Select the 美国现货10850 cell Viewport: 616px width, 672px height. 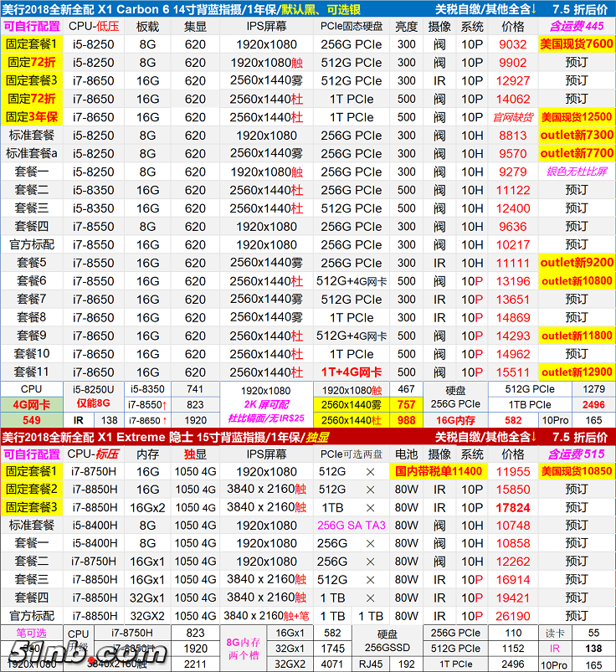[576, 471]
